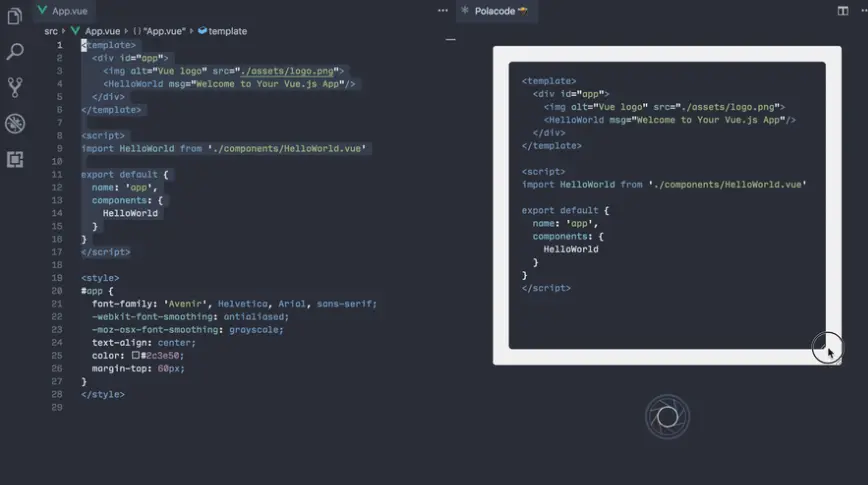Click 'text-align: center;' on line 24
Image resolution: width=868 pixels, height=485 pixels.
click(144, 343)
